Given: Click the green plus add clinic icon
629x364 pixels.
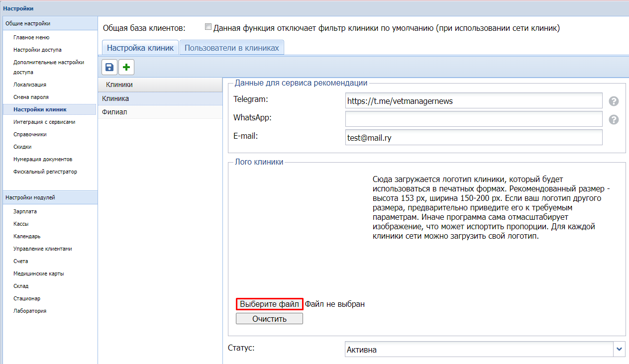Looking at the screenshot, I should pyautogui.click(x=126, y=67).
